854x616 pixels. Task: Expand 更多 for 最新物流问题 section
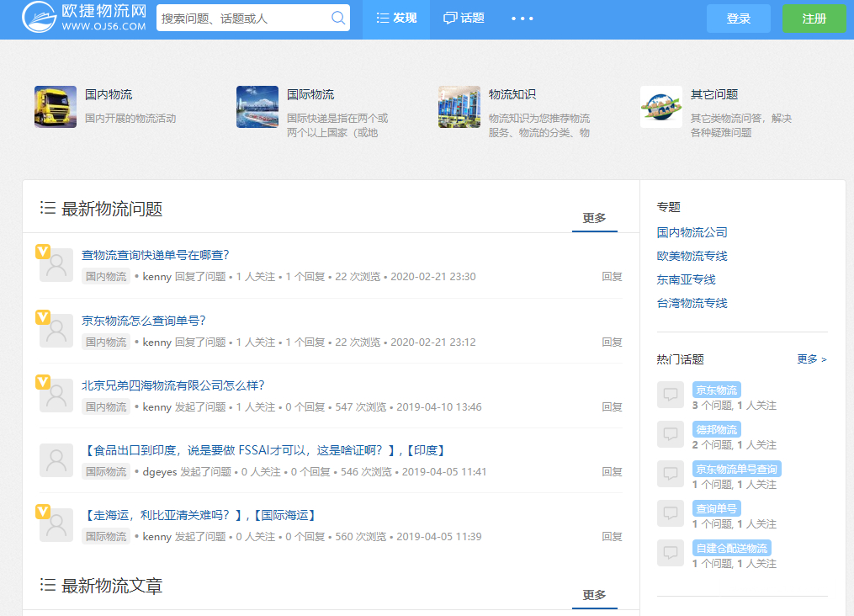coord(594,218)
